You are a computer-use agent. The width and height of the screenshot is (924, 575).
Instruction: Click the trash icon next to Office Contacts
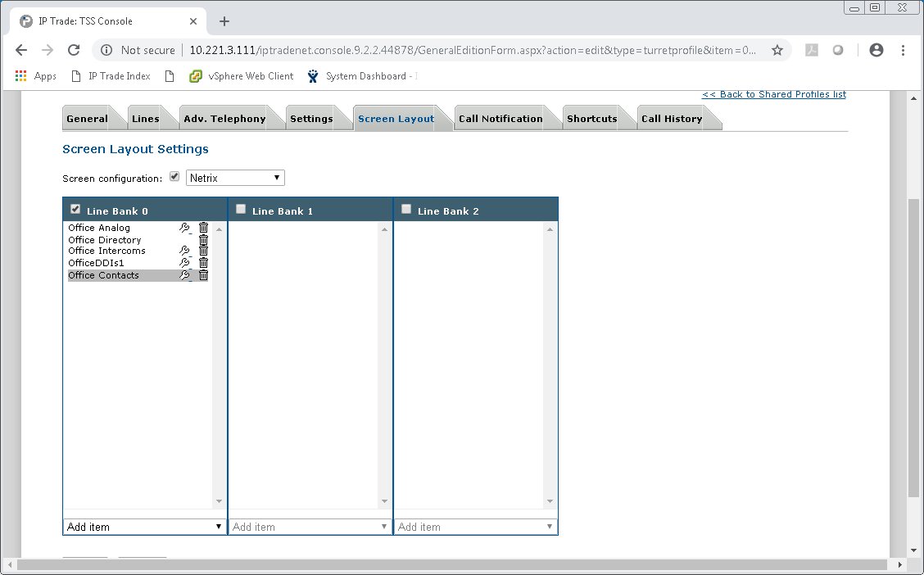point(203,274)
